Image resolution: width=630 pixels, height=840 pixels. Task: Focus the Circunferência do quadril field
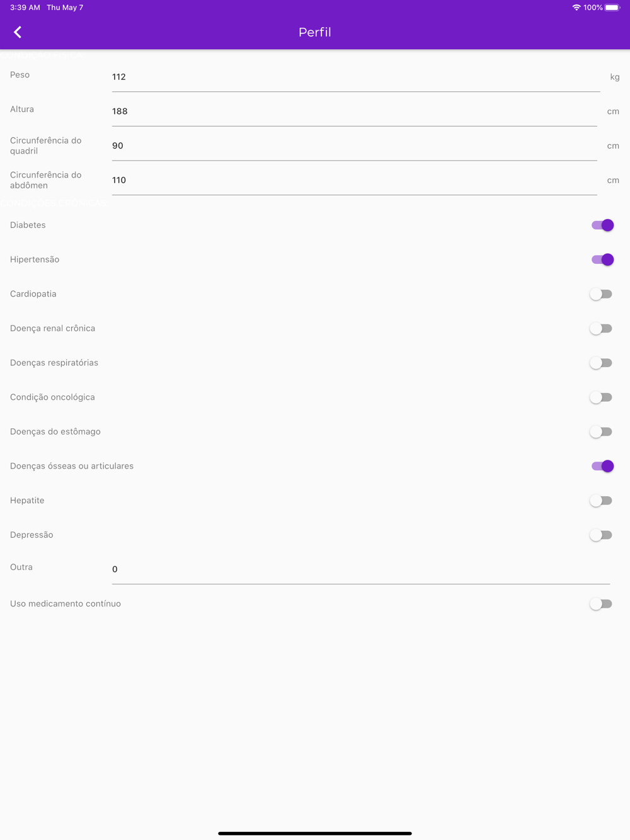(355, 146)
